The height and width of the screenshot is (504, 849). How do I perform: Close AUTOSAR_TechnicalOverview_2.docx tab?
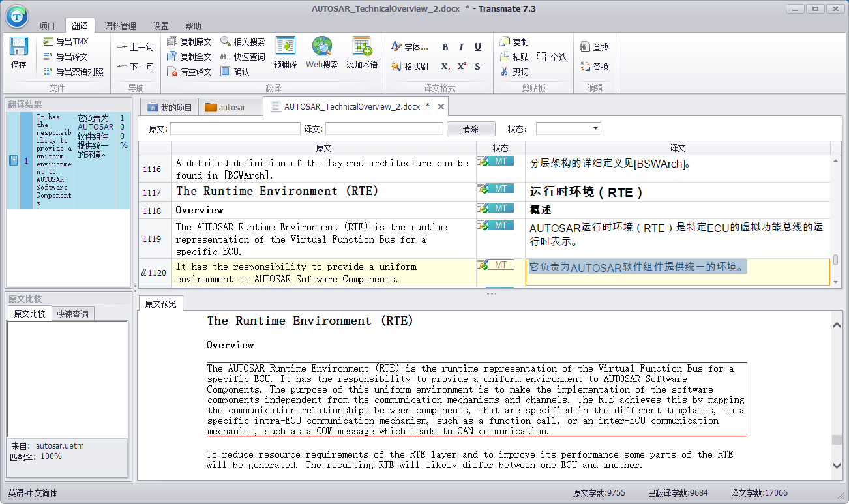[x=441, y=106]
